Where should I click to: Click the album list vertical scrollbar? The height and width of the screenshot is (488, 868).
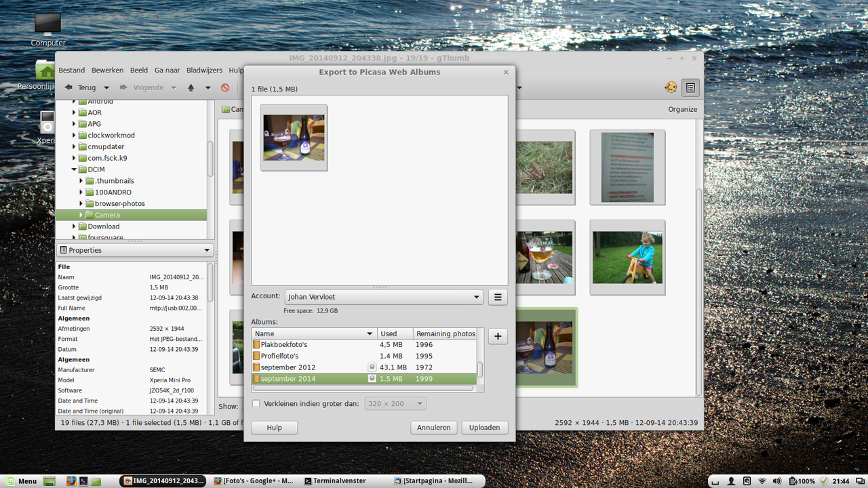480,369
